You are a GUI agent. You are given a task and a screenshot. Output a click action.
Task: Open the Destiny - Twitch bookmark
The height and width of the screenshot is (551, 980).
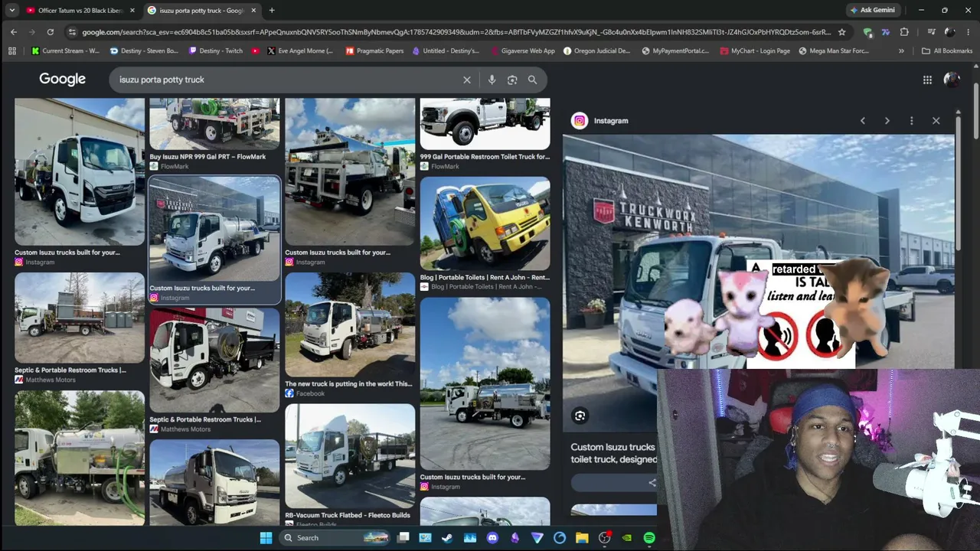215,51
